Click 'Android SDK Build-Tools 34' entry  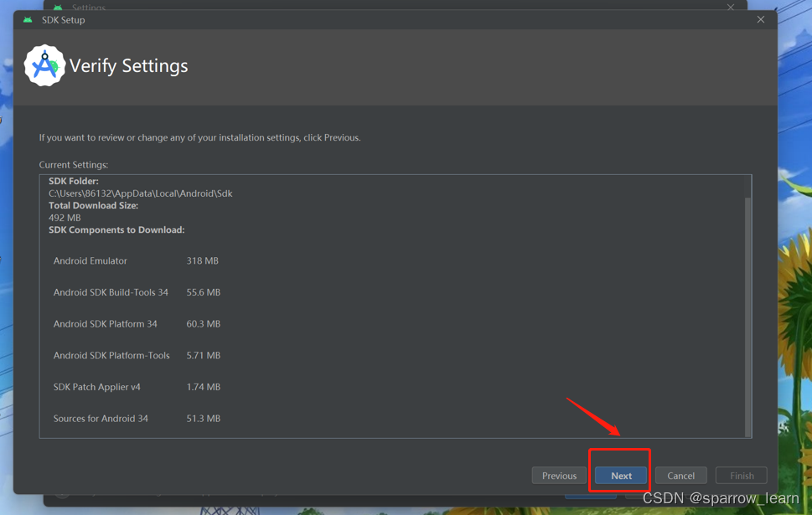[111, 292]
